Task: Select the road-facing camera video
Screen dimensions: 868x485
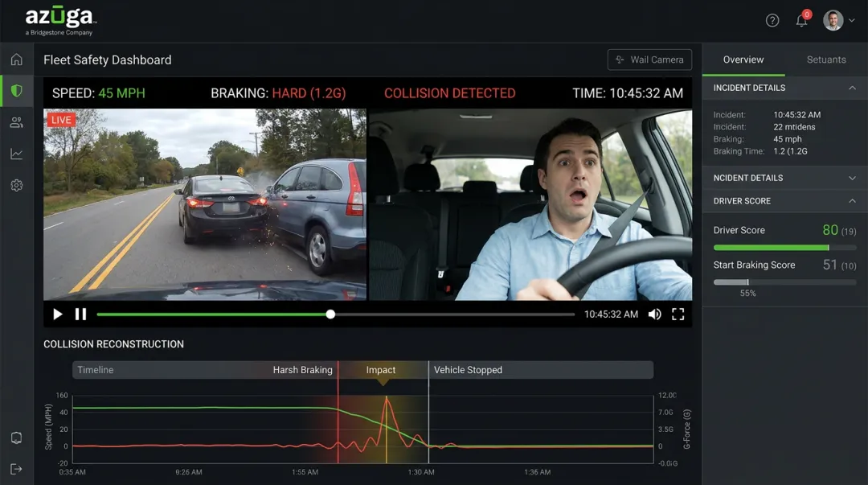Action: pos(205,204)
